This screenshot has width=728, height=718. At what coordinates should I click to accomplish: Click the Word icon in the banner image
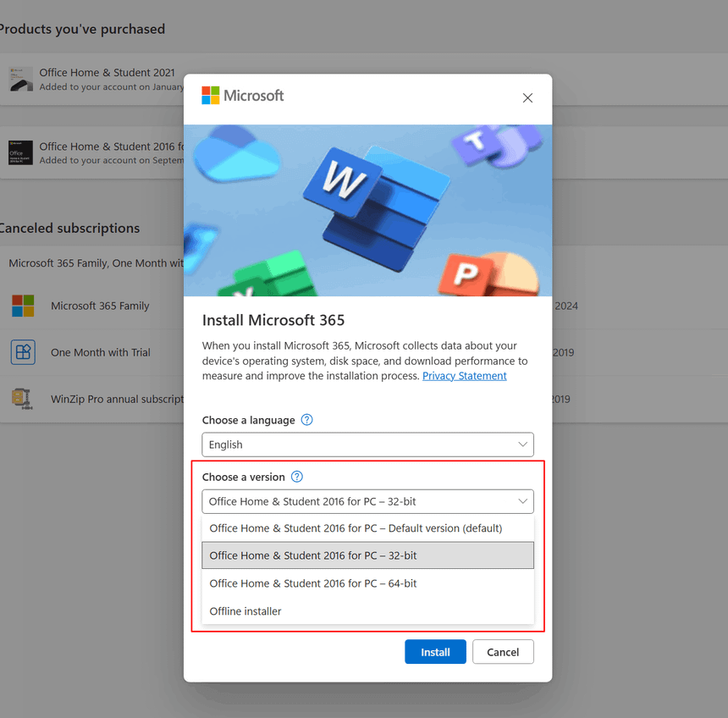[343, 181]
